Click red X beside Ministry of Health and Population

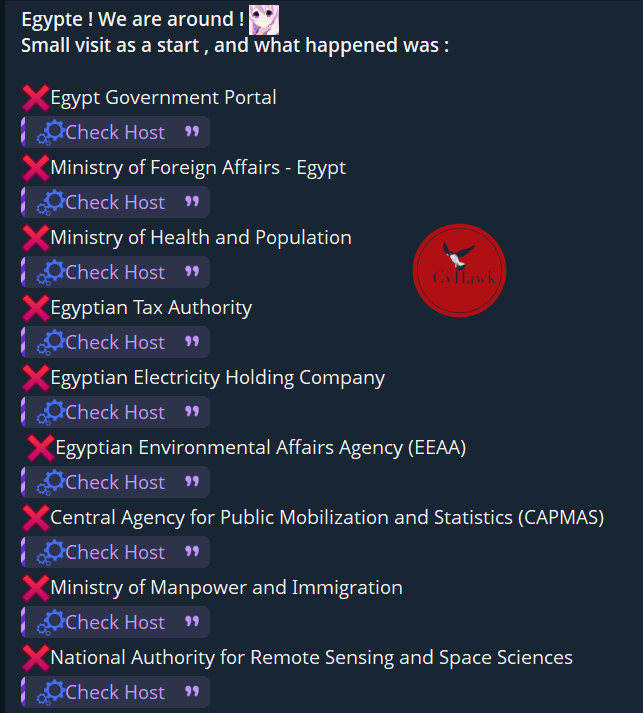(x=35, y=238)
